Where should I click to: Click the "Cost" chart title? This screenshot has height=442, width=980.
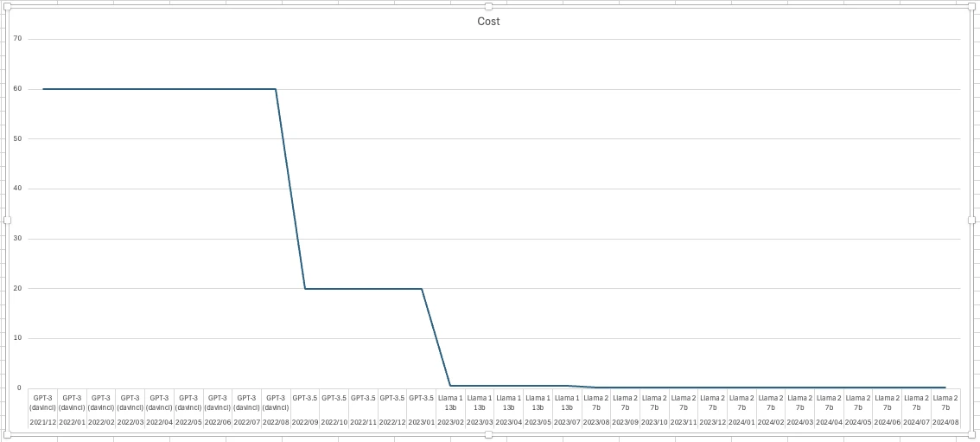pyautogui.click(x=488, y=22)
